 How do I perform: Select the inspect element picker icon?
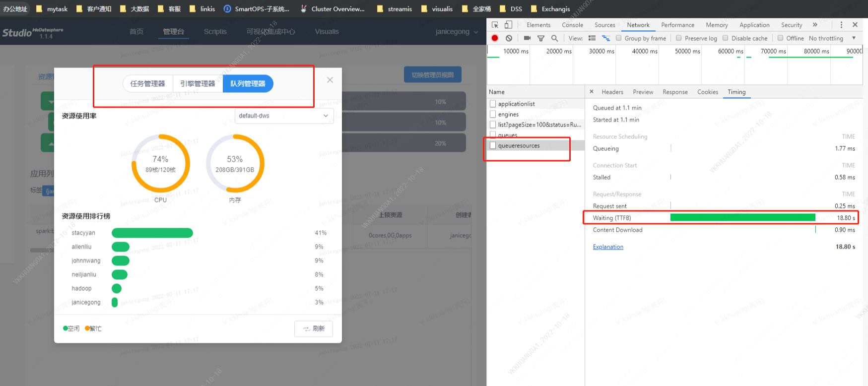[495, 25]
